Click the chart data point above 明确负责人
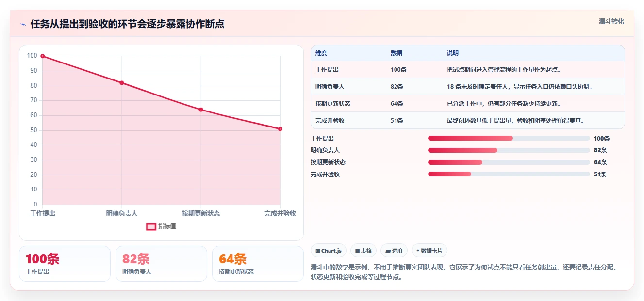 (x=122, y=83)
